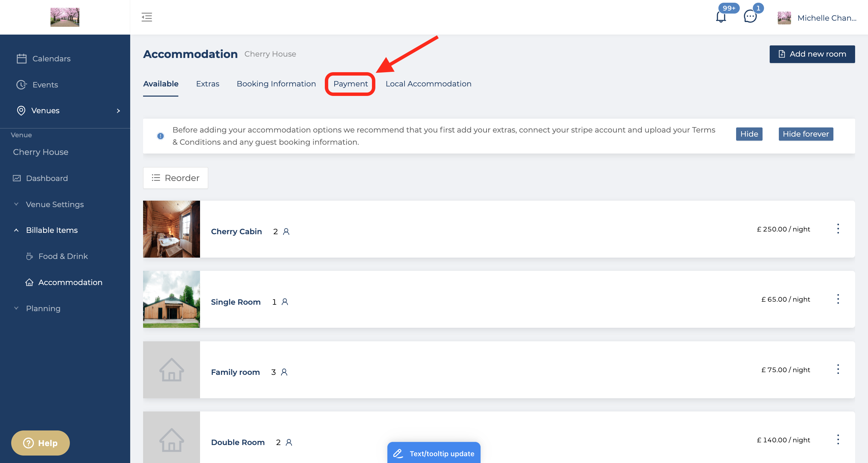The image size is (868, 463).
Task: Open Family room three-dot options menu
Action: coord(838,369)
